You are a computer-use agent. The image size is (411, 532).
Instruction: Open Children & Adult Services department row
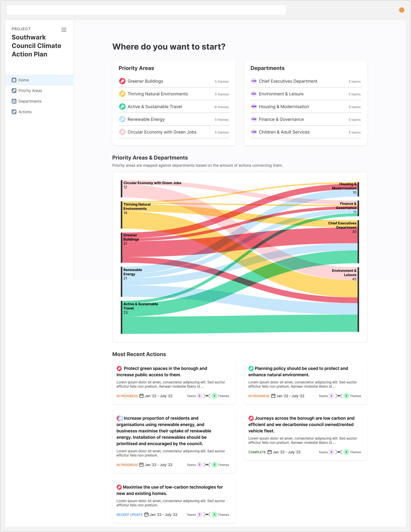(306, 132)
